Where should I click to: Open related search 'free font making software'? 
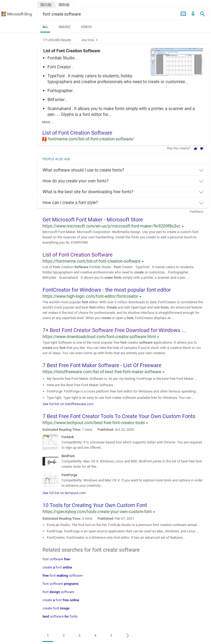[62, 576]
